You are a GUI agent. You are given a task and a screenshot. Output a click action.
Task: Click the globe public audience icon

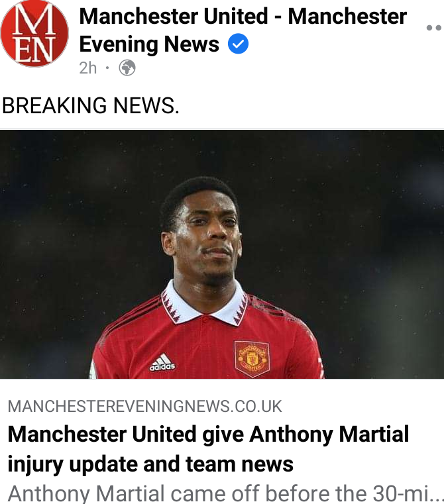[127, 68]
